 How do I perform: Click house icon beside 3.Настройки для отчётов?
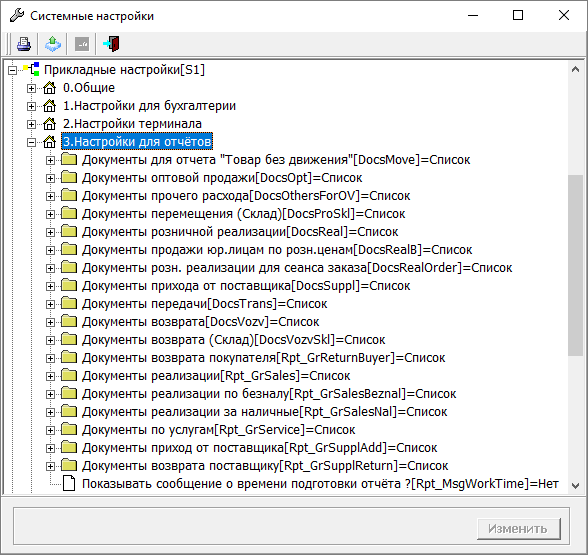click(x=50, y=142)
